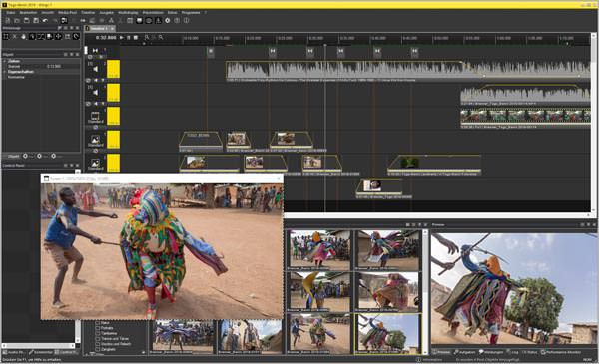The image size is (599, 364).
Task: Open the Multidisplay menu
Action: (127, 13)
